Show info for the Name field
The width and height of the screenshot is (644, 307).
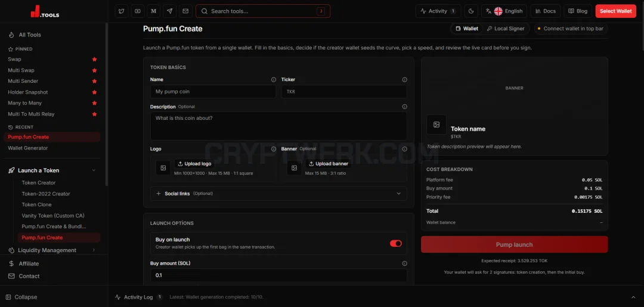click(x=274, y=80)
